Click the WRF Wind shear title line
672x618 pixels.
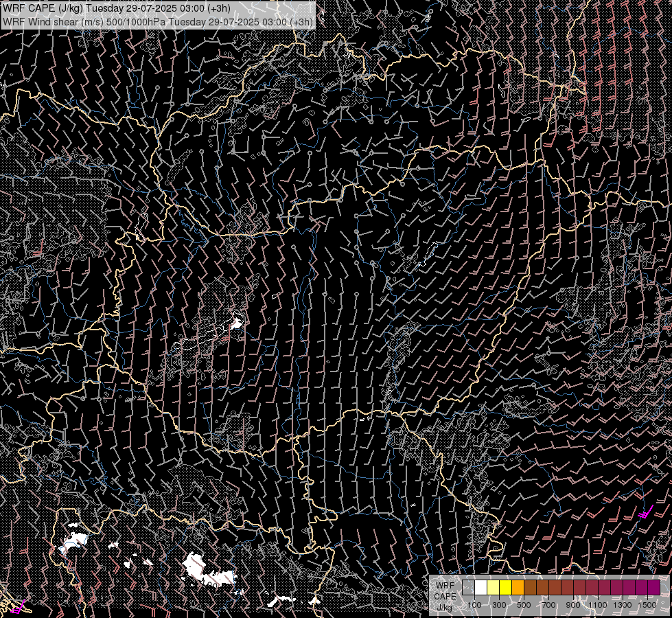click(158, 22)
